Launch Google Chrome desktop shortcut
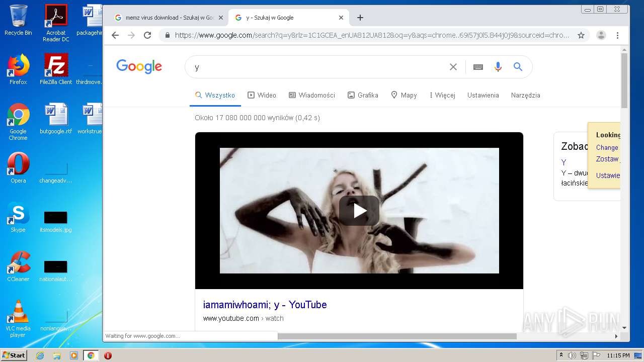 click(x=18, y=122)
